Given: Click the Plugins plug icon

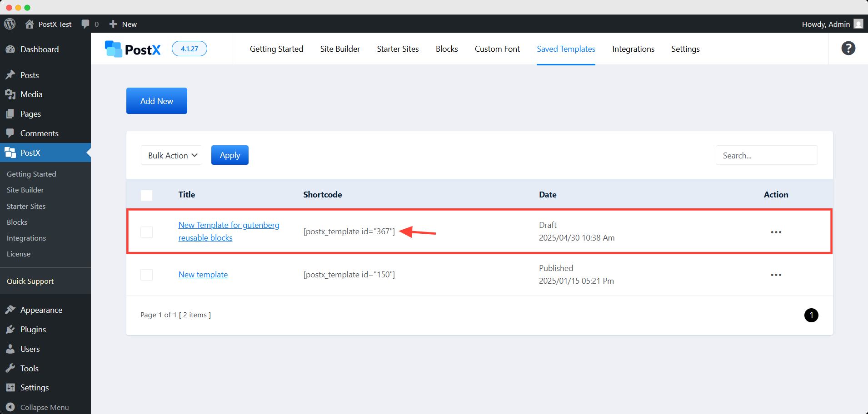Looking at the screenshot, I should click(x=10, y=330).
